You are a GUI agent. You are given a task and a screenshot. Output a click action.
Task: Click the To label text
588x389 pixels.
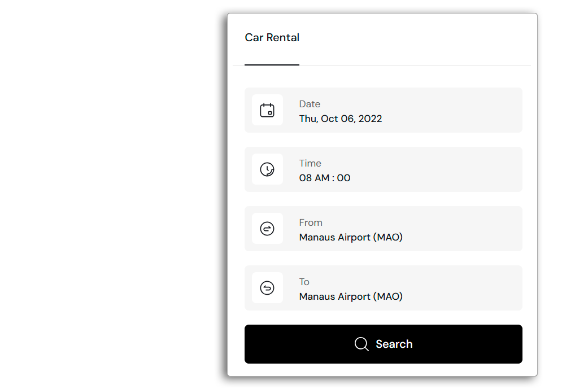(x=304, y=282)
